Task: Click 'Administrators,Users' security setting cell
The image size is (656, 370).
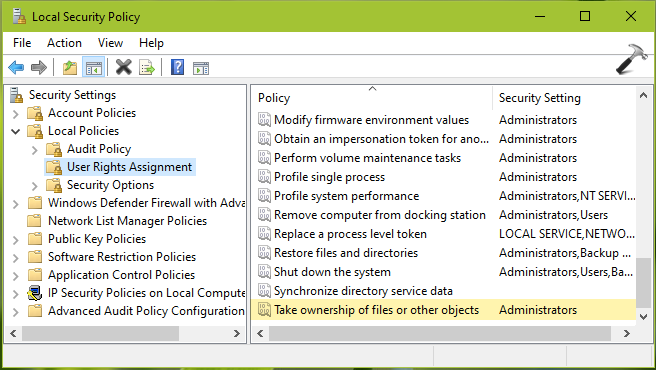Action: [553, 215]
